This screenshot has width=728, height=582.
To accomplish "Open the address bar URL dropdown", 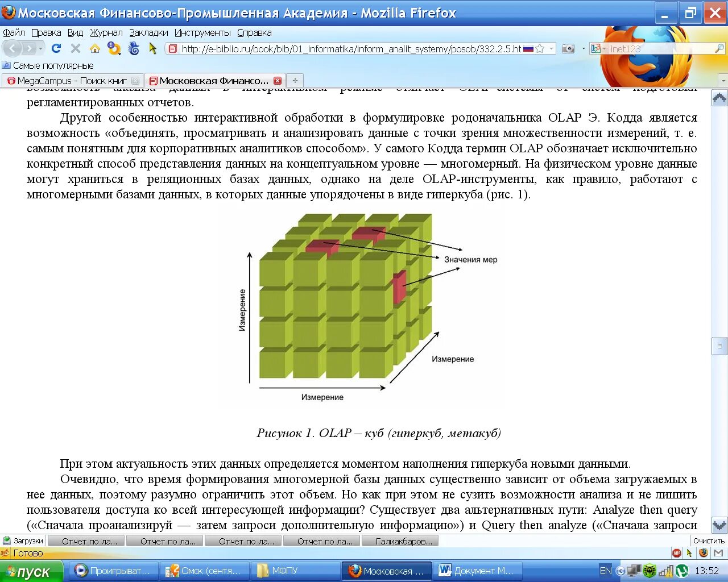I will pyautogui.click(x=551, y=49).
